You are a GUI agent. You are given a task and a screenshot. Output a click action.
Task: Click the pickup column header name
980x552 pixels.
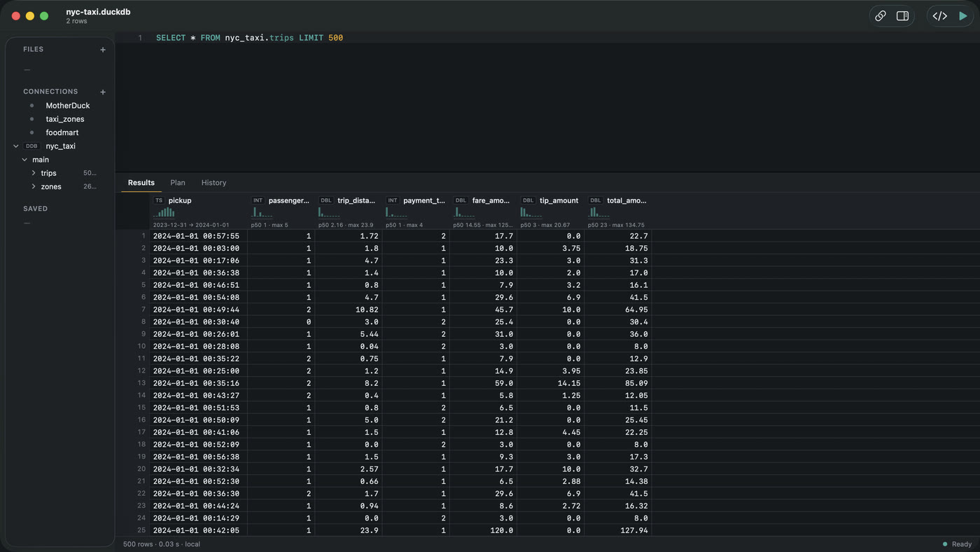180,200
